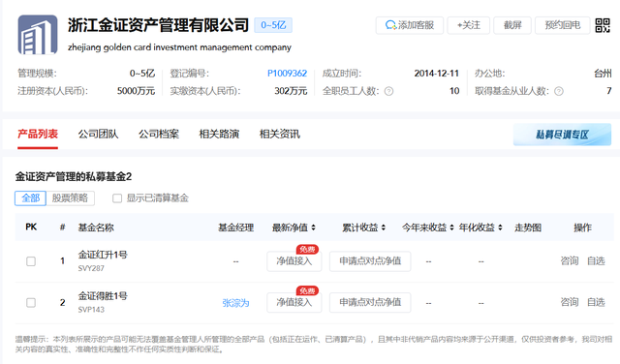Sort by 最新净值 column arrows

313,227
